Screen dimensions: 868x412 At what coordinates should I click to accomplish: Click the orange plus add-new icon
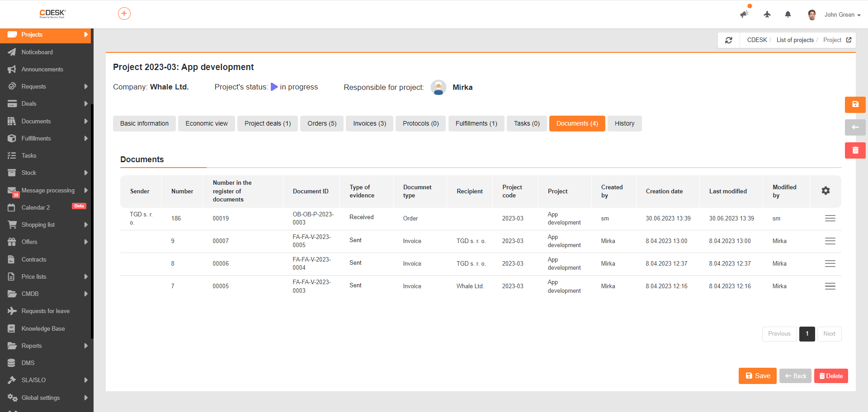pyautogui.click(x=124, y=14)
